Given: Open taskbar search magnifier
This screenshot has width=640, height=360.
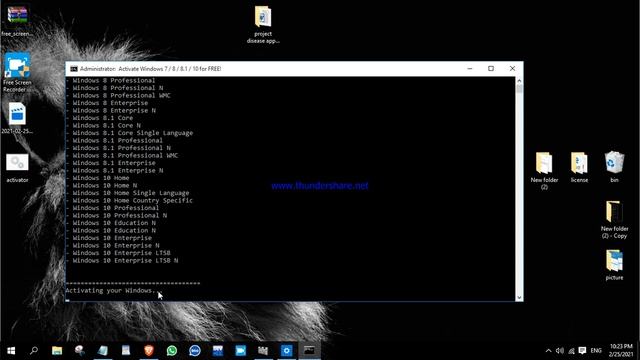Looking at the screenshot, I should 34,351.
